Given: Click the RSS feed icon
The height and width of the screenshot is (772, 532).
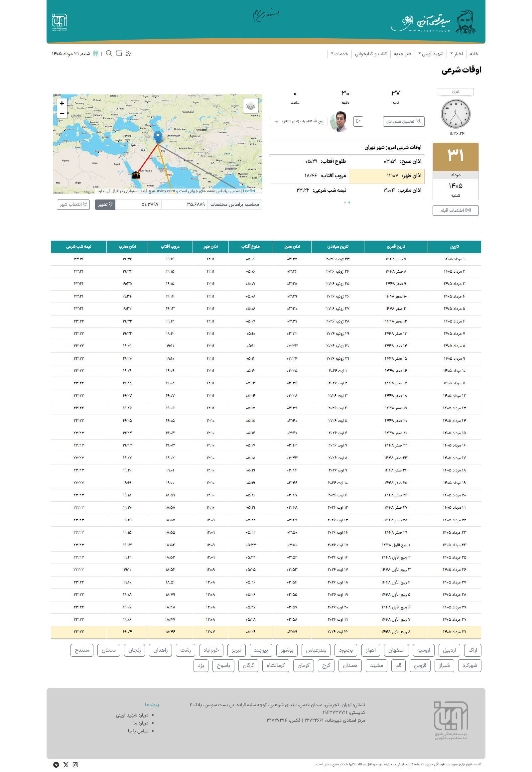Looking at the screenshot, I should pos(129,54).
